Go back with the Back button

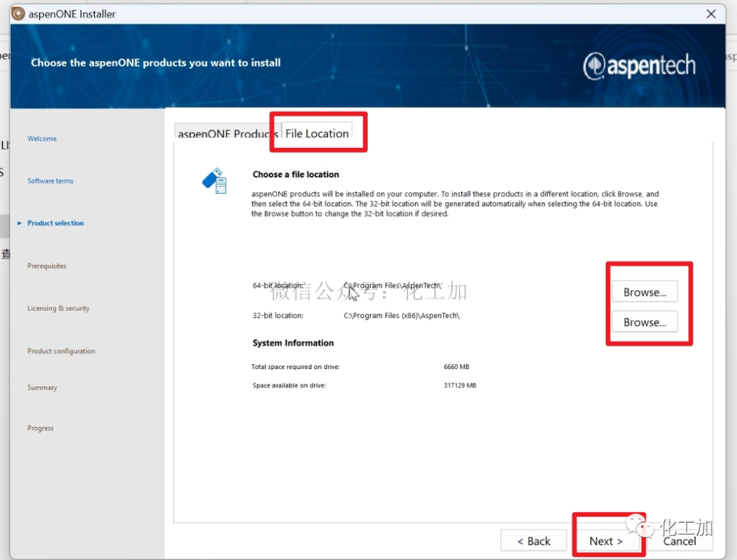[x=534, y=541]
